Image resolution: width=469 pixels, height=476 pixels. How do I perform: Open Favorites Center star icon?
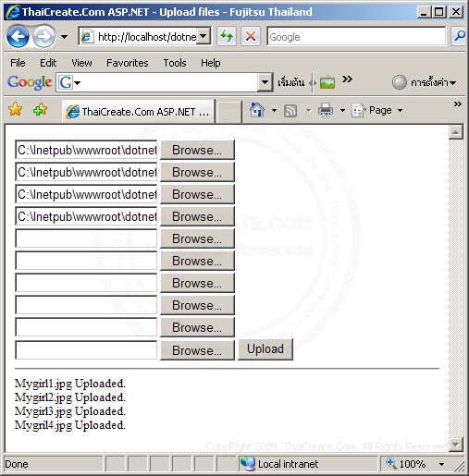coord(16,110)
